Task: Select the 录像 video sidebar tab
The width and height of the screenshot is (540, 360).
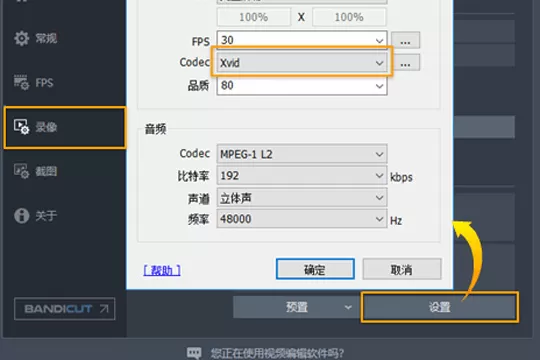Action: 65,127
